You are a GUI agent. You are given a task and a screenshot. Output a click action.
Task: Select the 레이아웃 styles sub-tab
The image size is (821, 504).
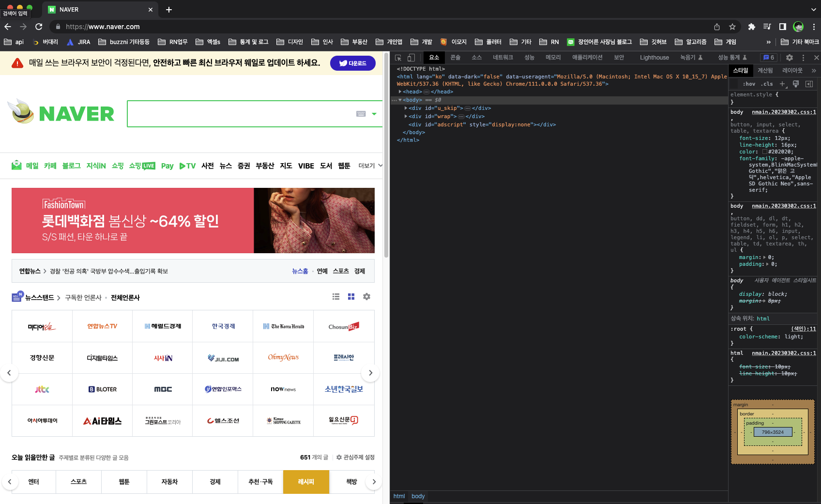pyautogui.click(x=792, y=71)
